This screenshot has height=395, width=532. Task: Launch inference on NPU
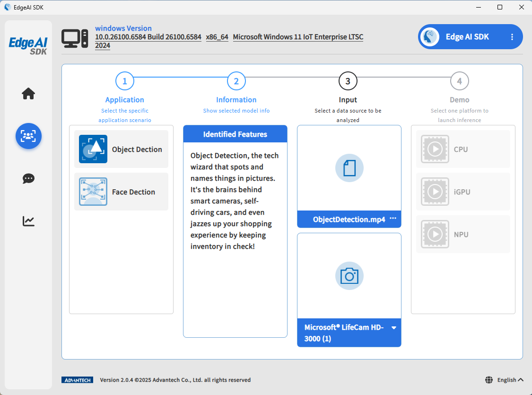pos(463,234)
